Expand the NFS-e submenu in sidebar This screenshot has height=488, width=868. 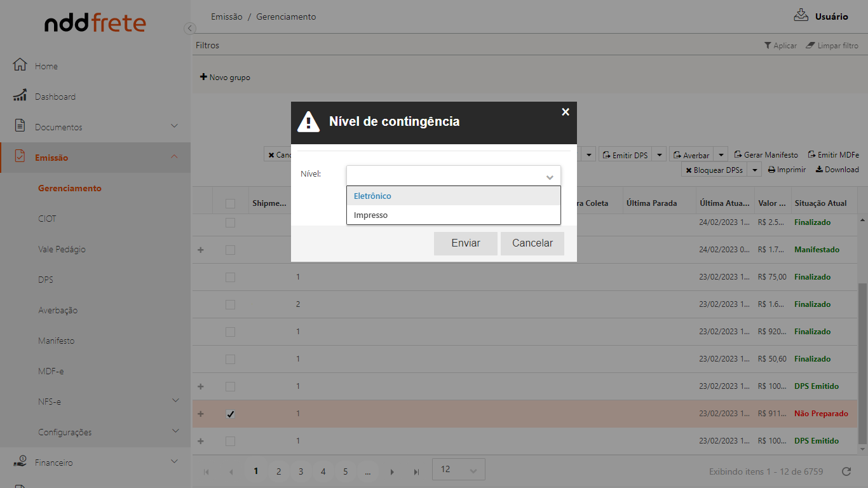coord(175,400)
